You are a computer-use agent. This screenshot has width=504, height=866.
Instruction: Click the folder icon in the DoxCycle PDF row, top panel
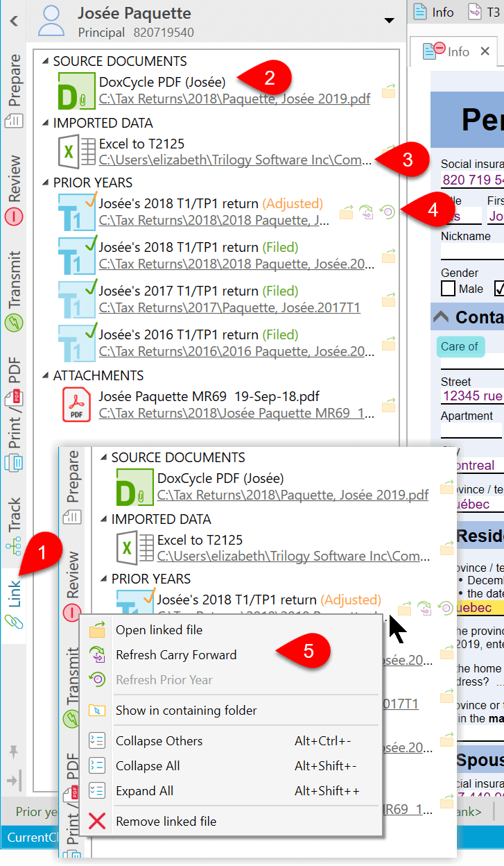pos(388,92)
